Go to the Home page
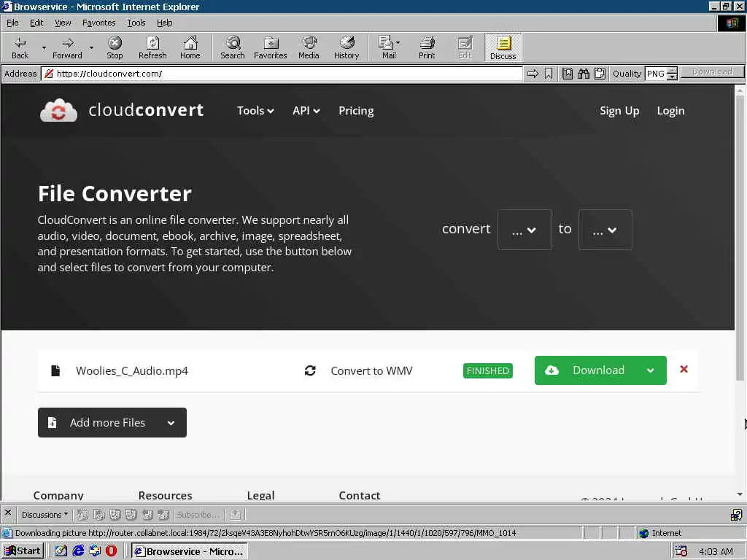Viewport: 747px width, 560px height. [x=190, y=47]
